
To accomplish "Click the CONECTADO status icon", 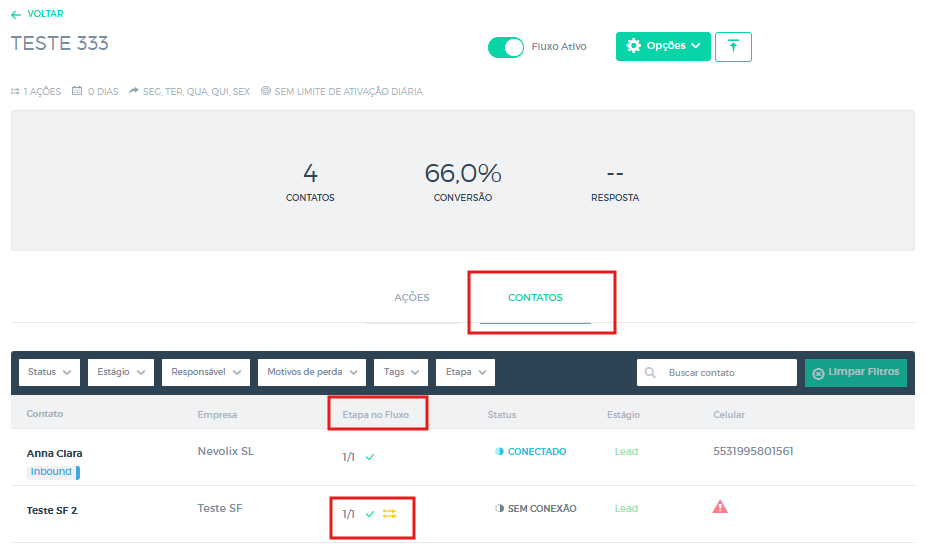I will click(500, 452).
